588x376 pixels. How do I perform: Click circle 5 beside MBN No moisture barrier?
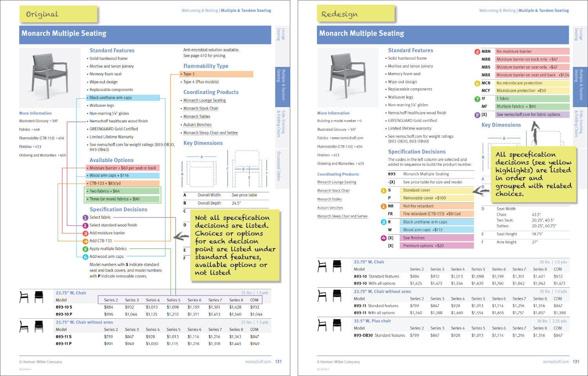[477, 52]
